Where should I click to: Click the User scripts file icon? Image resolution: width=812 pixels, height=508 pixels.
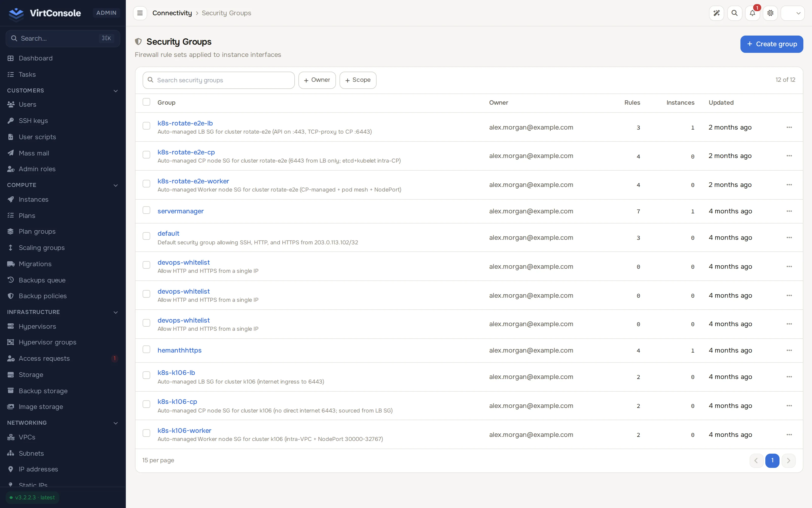[11, 137]
